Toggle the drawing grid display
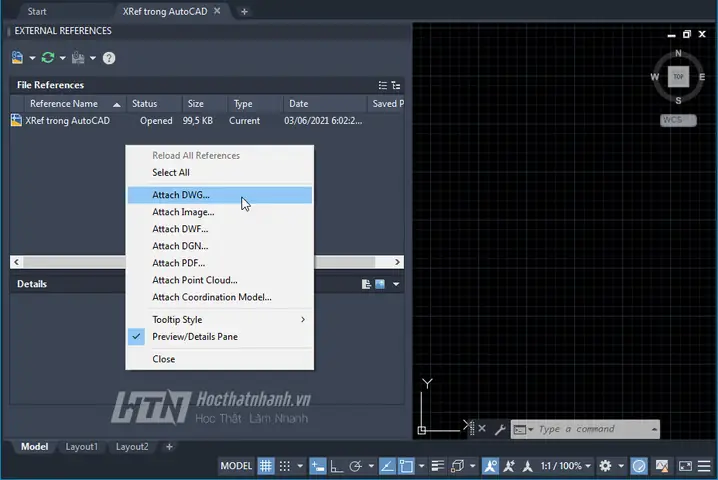The image size is (718, 480). (x=266, y=466)
